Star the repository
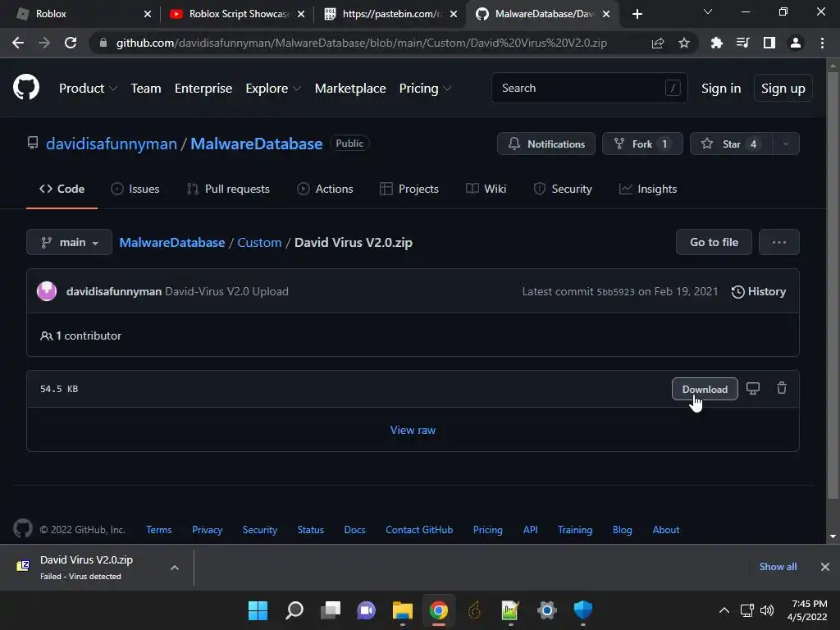Viewport: 840px width, 630px height. (731, 144)
